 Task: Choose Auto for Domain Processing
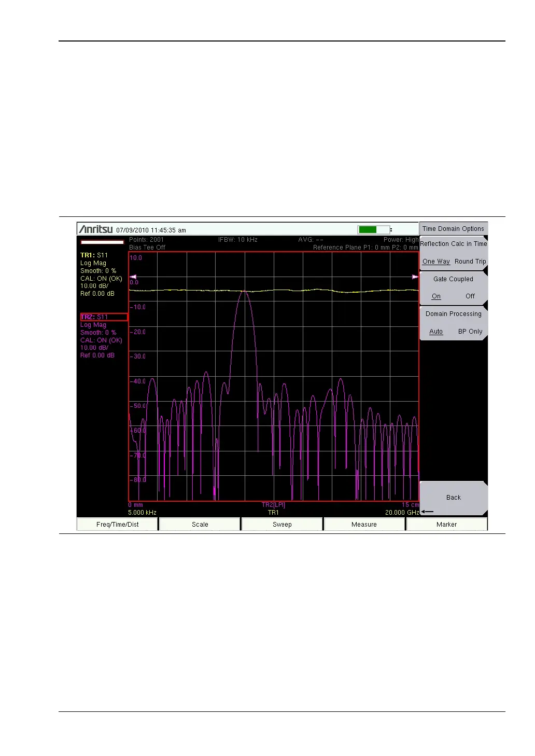436,332
